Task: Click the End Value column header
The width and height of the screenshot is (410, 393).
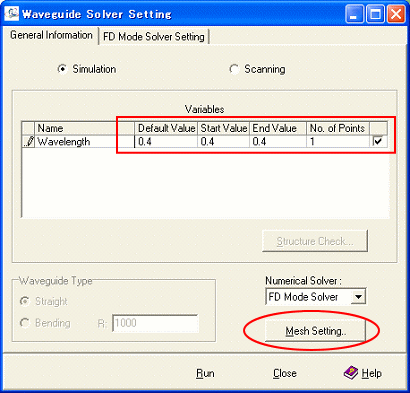Action: point(278,128)
